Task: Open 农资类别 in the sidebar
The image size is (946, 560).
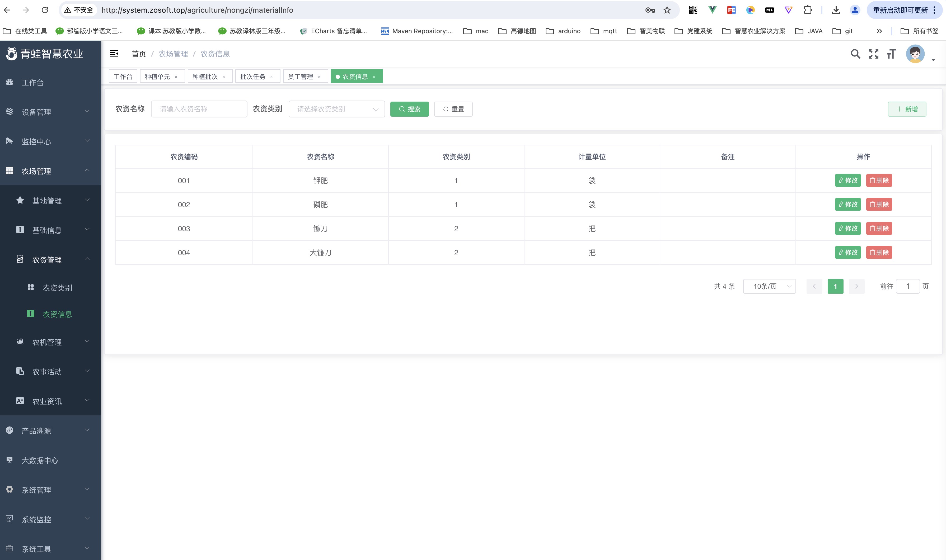Action: pos(57,288)
